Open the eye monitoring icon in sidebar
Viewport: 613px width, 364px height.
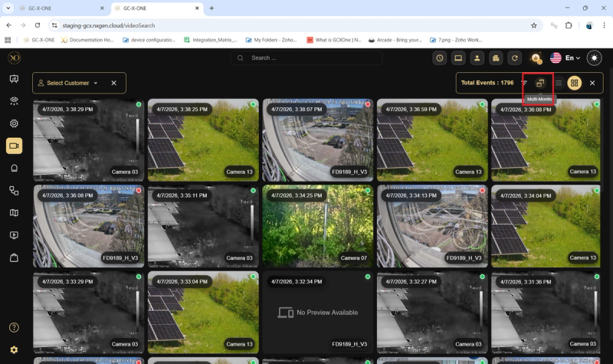pyautogui.click(x=14, y=101)
